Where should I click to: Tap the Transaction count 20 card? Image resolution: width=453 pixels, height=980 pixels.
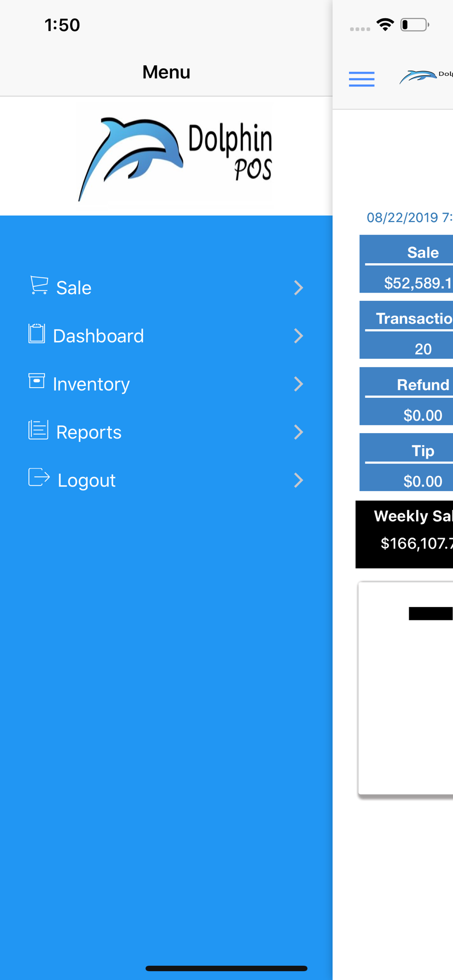pos(406,330)
